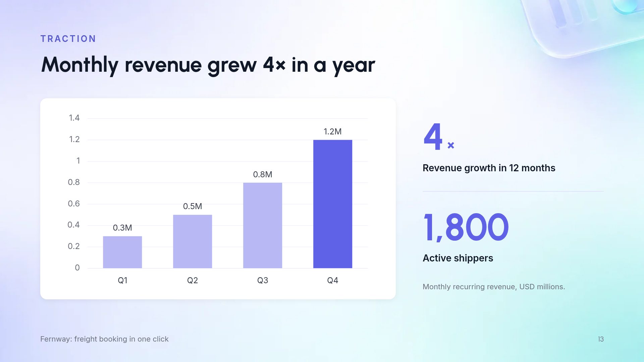Select the title 'Monthly revenue grew 4× in a year'
Image resolution: width=644 pixels, height=362 pixels.
tap(208, 65)
